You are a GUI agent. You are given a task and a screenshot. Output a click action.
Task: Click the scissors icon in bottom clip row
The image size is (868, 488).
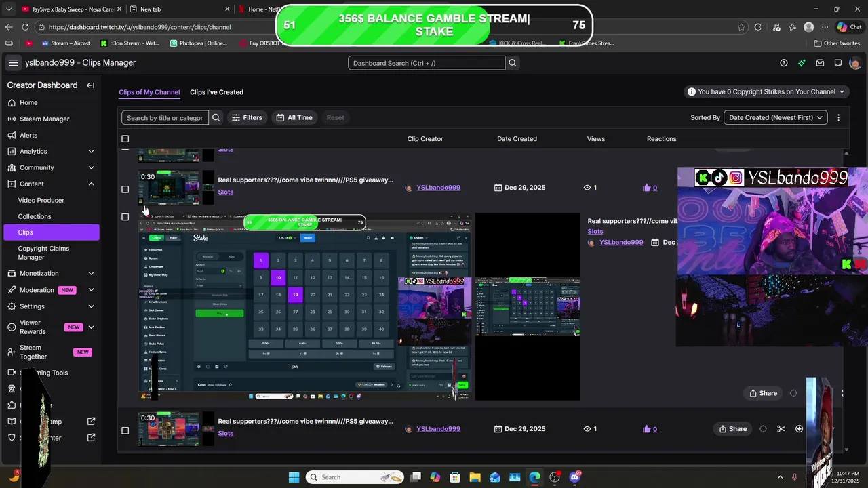pyautogui.click(x=781, y=429)
